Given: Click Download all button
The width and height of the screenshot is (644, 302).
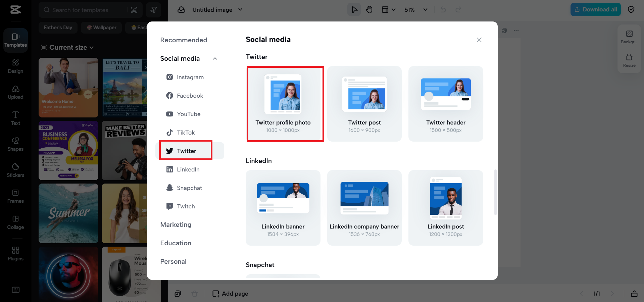Looking at the screenshot, I should coord(596,9).
